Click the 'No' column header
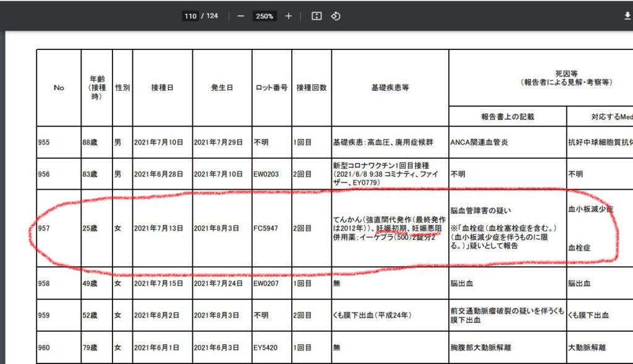Screen dimensions: 633x364 click(59, 88)
